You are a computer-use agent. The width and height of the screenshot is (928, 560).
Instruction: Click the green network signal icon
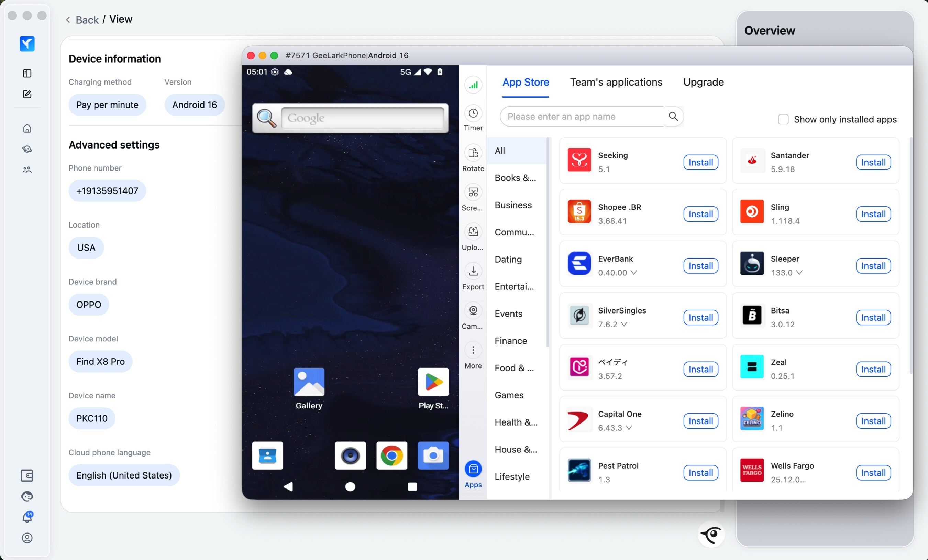(473, 85)
